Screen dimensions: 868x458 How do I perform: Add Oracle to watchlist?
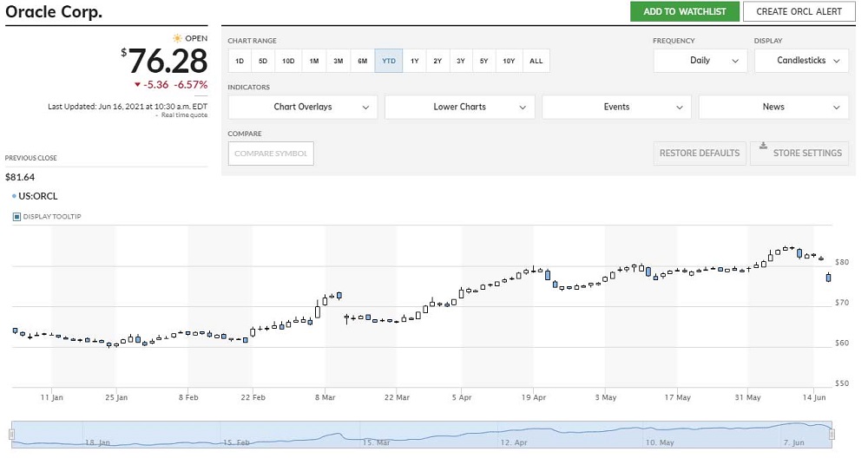(x=684, y=11)
